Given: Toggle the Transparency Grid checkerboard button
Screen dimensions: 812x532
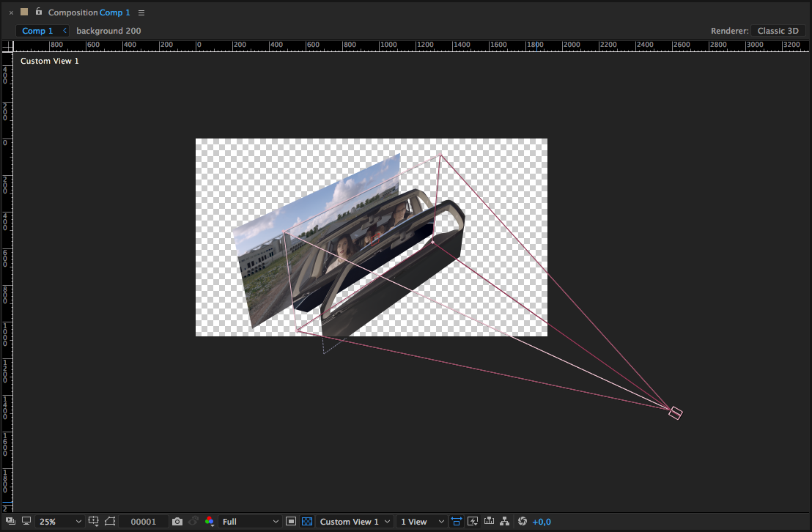Looking at the screenshot, I should click(307, 522).
